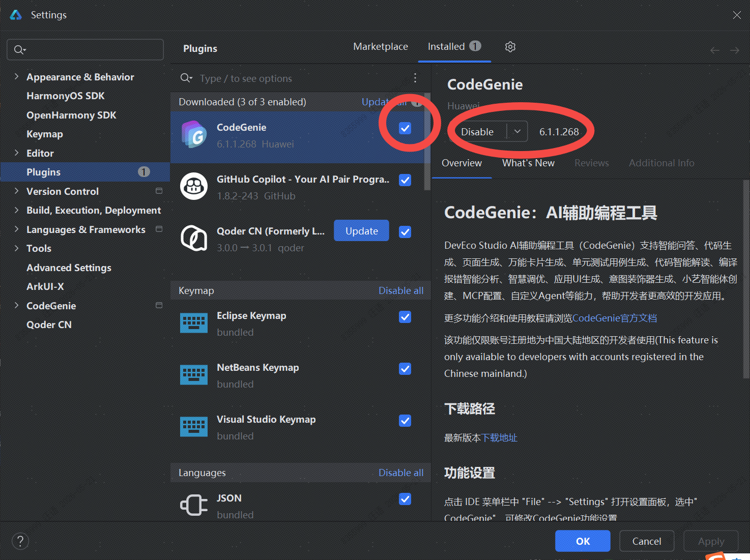Click the settings search magnifier icon
Image resolution: width=750 pixels, height=560 pixels.
click(x=19, y=50)
